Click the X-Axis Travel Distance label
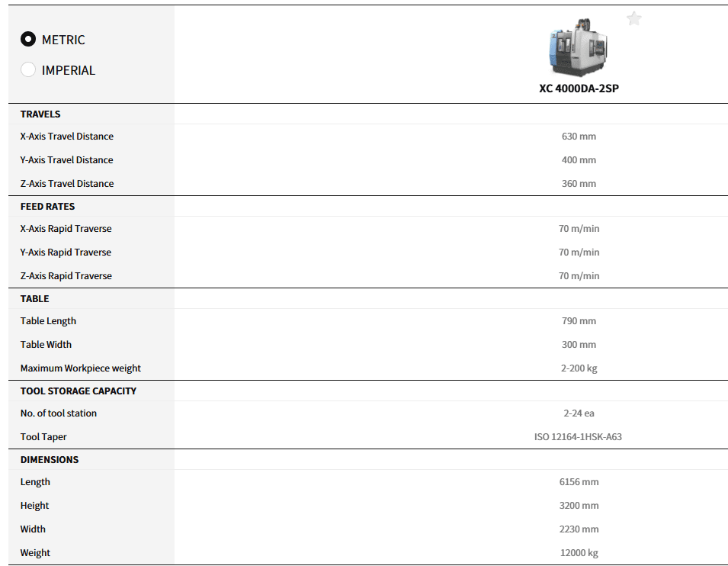Image resolution: width=728 pixels, height=566 pixels. (x=67, y=137)
